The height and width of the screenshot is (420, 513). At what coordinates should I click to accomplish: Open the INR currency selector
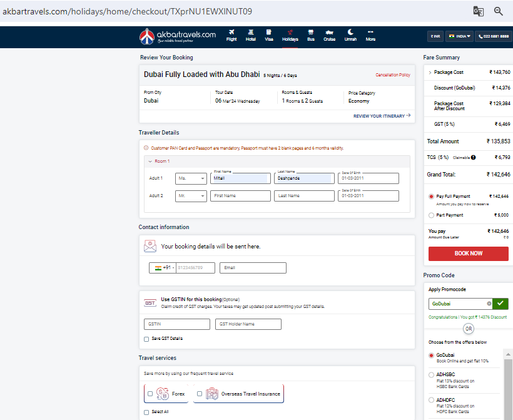click(x=435, y=36)
